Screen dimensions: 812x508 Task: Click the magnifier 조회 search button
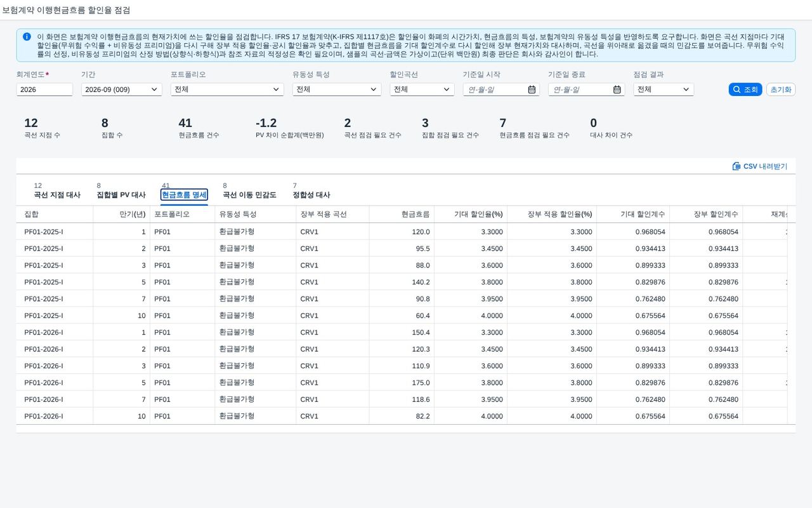click(745, 90)
